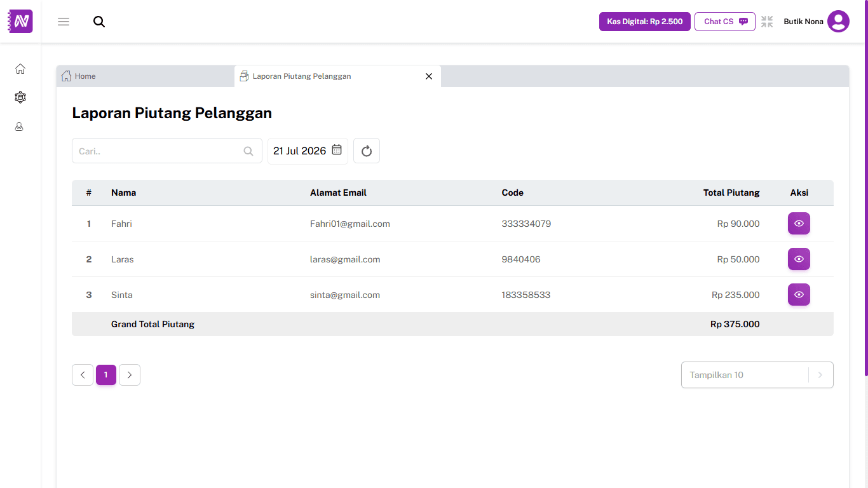The height and width of the screenshot is (488, 868).
Task: Close the Laporan Piutang Pelanggan tab
Action: pos(429,76)
